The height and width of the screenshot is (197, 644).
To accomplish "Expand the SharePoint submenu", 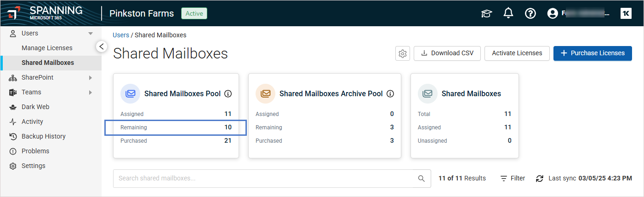I will click(x=91, y=78).
